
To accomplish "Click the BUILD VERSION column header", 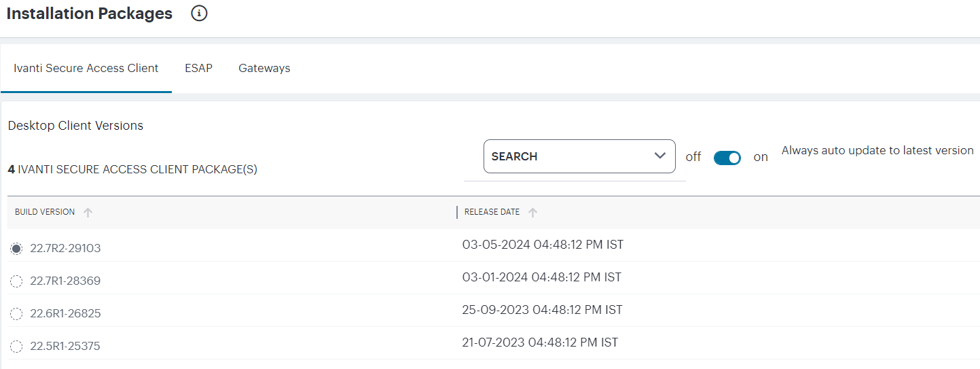I will (45, 212).
